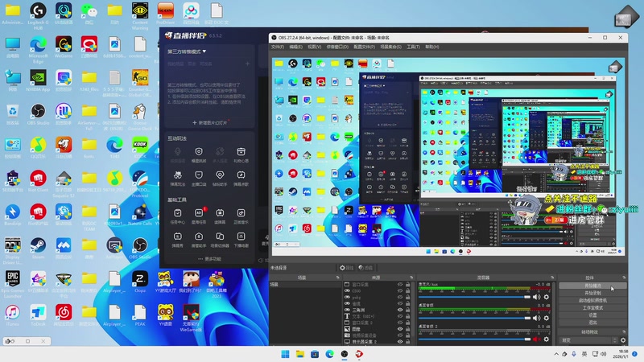Open the Windows Start button
The image size is (644, 362).
pyautogui.click(x=285, y=354)
